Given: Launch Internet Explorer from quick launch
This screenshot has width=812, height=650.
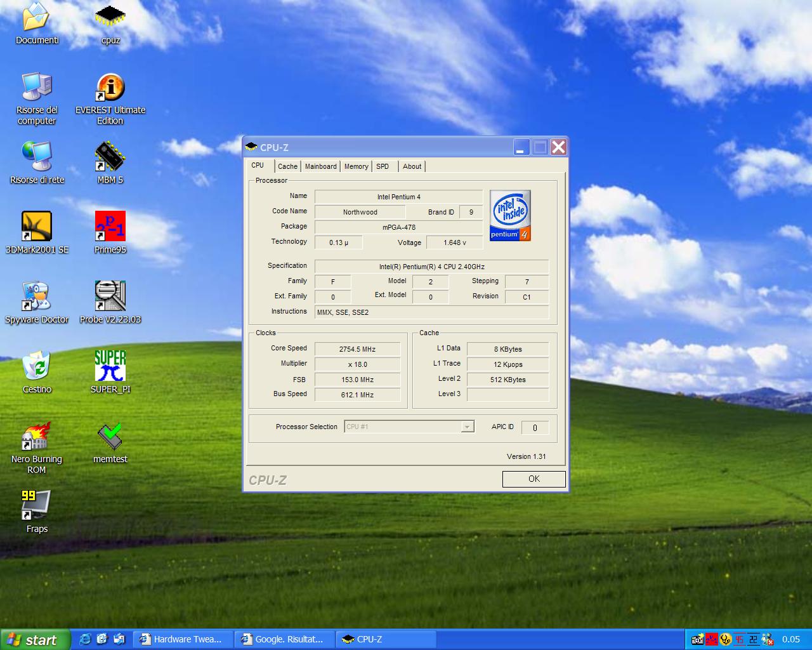Looking at the screenshot, I should (85, 639).
